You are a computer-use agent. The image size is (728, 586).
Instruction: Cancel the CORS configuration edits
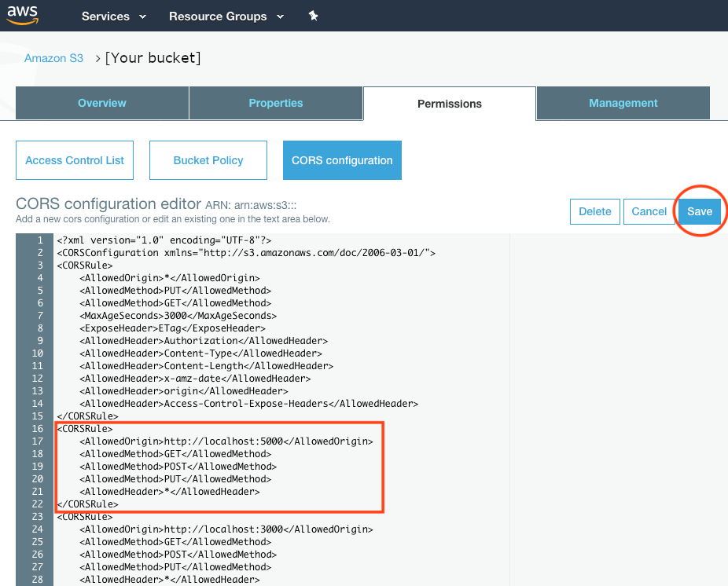point(649,211)
